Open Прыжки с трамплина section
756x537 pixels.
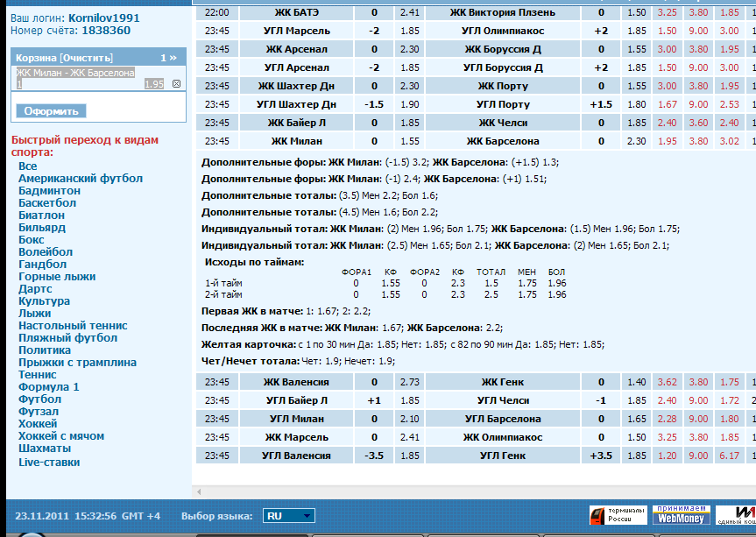click(77, 363)
